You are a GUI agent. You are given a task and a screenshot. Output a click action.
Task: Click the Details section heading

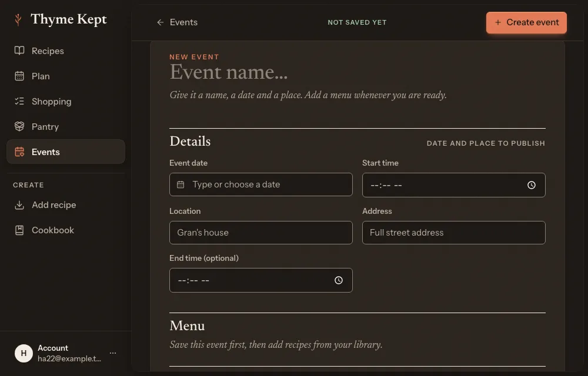(190, 141)
